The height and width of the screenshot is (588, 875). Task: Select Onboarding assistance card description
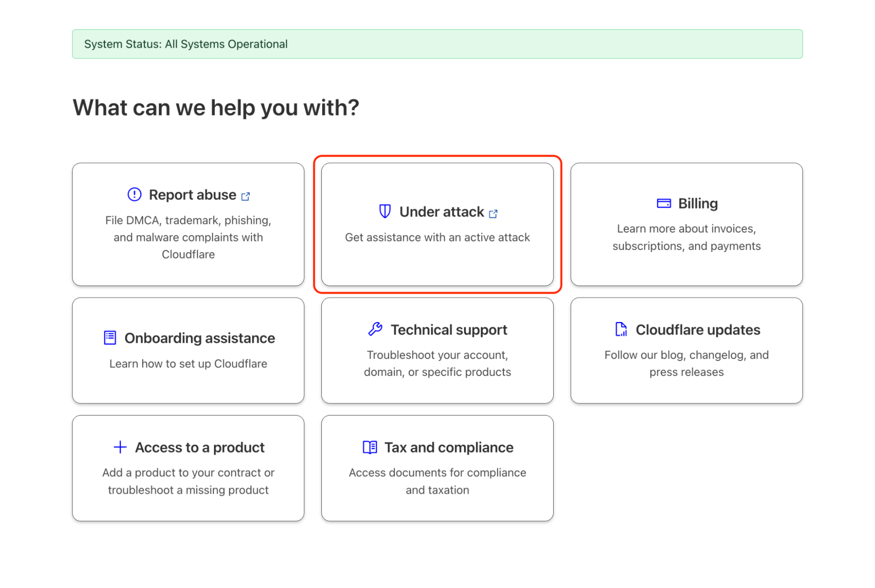pyautogui.click(x=188, y=364)
